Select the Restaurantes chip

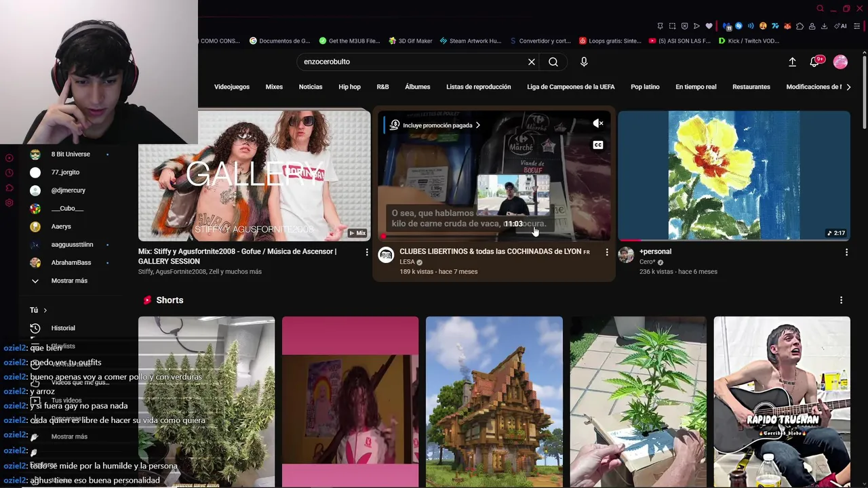pyautogui.click(x=751, y=87)
